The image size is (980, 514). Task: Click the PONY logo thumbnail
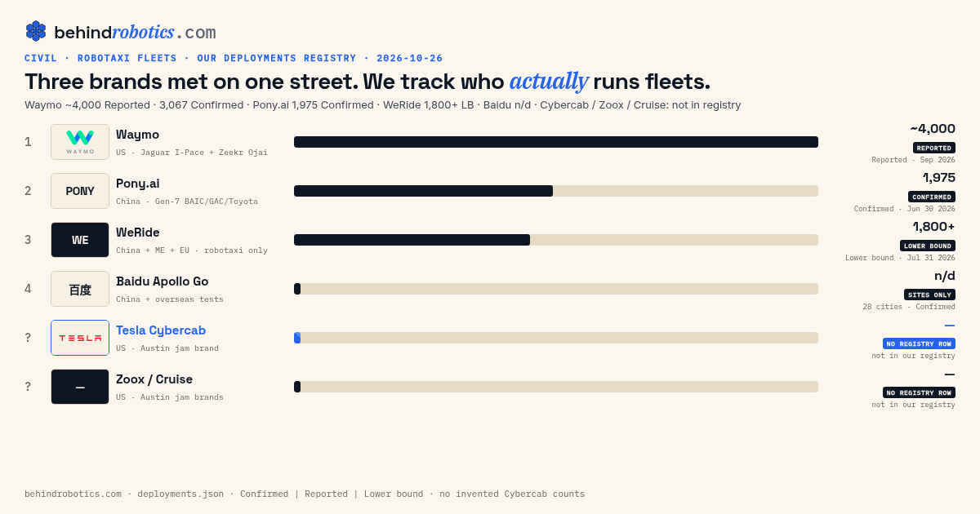coord(80,191)
